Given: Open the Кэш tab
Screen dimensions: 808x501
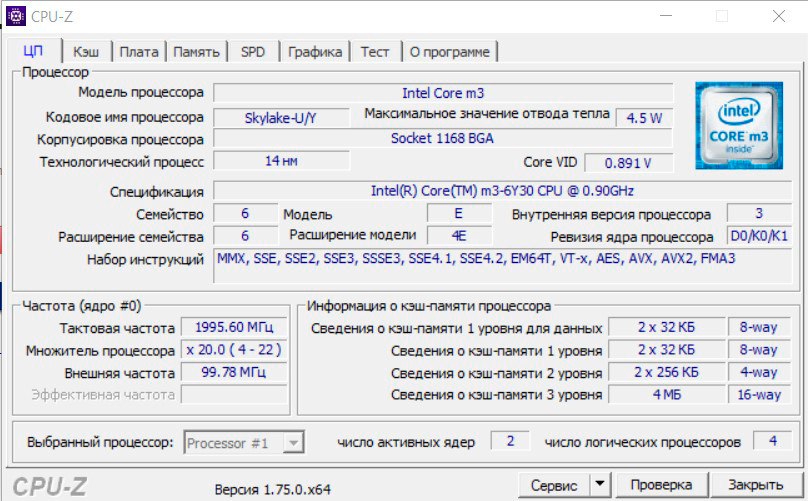Looking at the screenshot, I should tap(86, 52).
